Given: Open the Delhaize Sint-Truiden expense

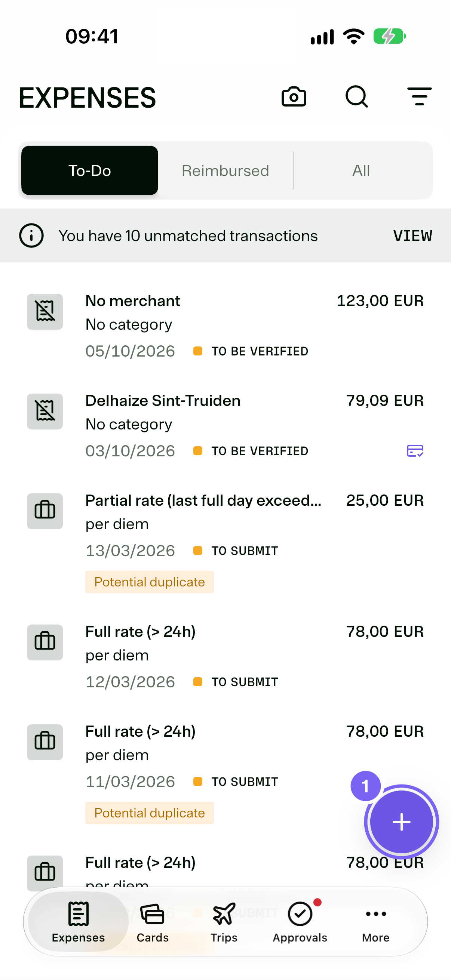Looking at the screenshot, I should (x=225, y=425).
